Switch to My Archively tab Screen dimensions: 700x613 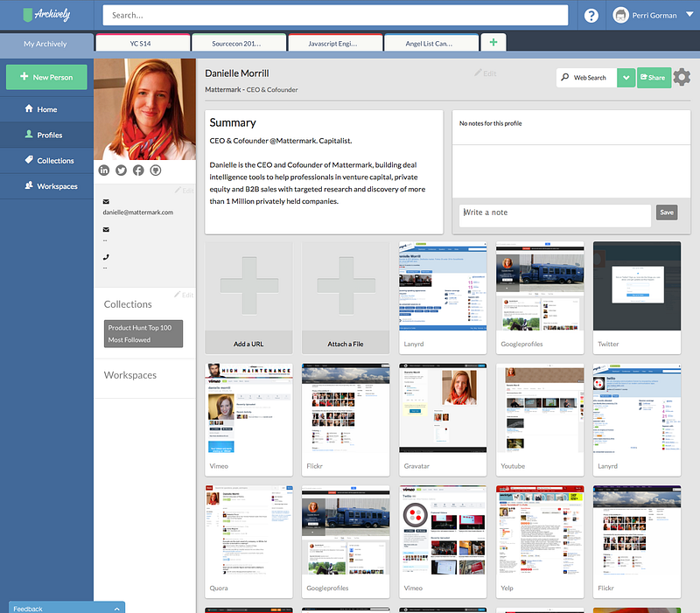pos(45,44)
